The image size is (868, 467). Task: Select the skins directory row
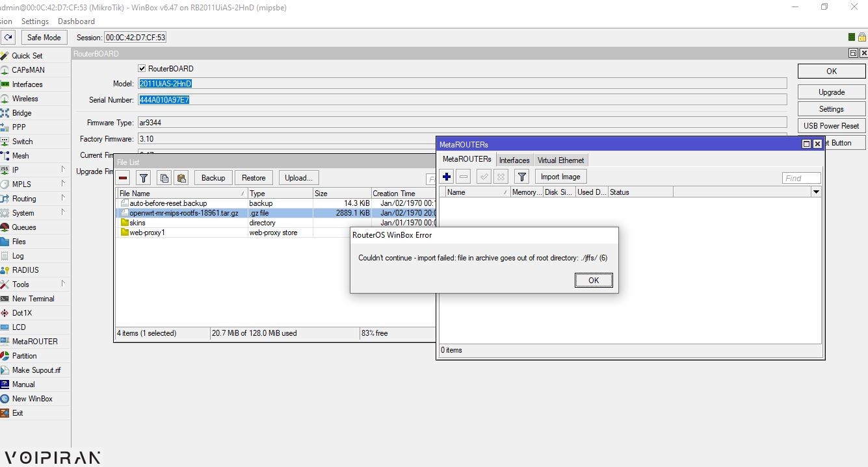[x=276, y=223]
